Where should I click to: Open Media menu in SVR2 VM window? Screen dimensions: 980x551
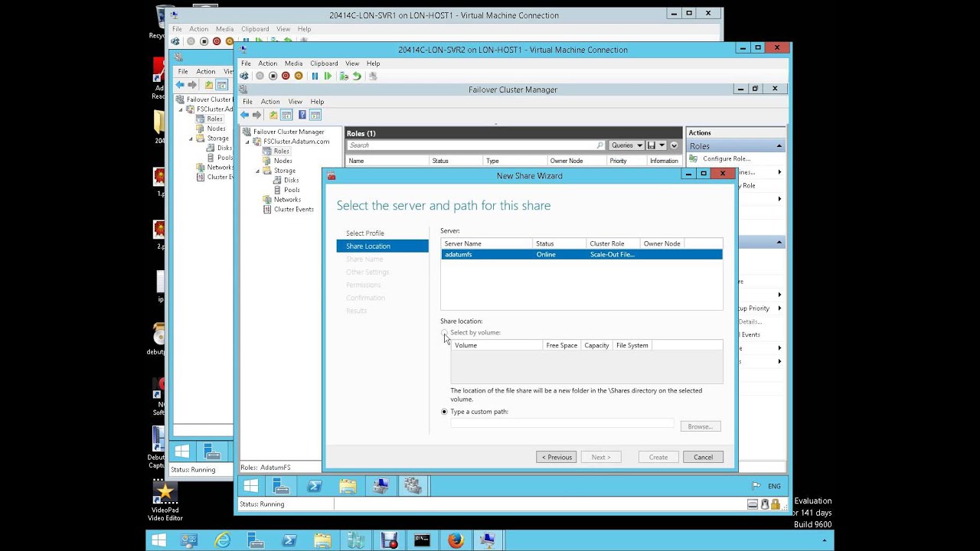click(x=293, y=64)
